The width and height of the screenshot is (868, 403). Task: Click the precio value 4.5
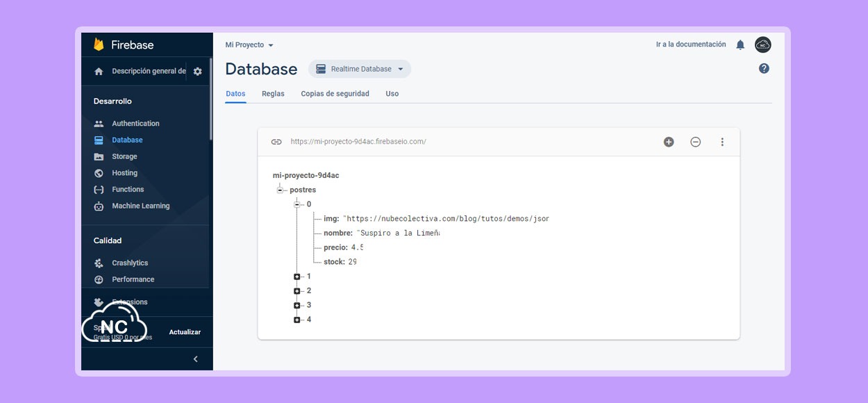pyautogui.click(x=357, y=248)
